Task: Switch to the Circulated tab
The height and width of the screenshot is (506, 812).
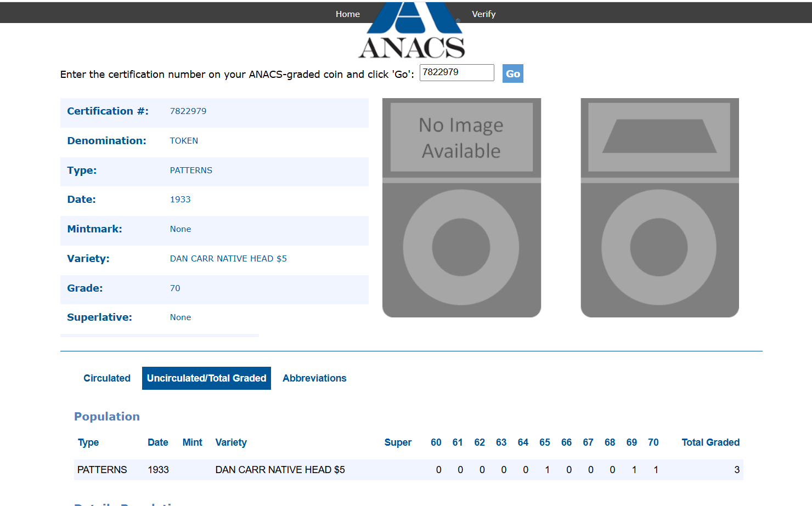Action: [x=107, y=378]
